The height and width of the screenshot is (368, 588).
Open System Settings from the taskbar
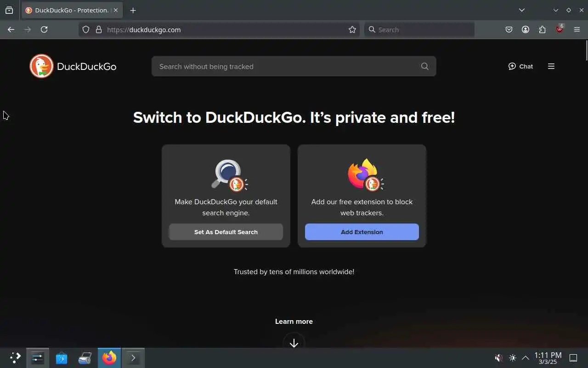38,358
